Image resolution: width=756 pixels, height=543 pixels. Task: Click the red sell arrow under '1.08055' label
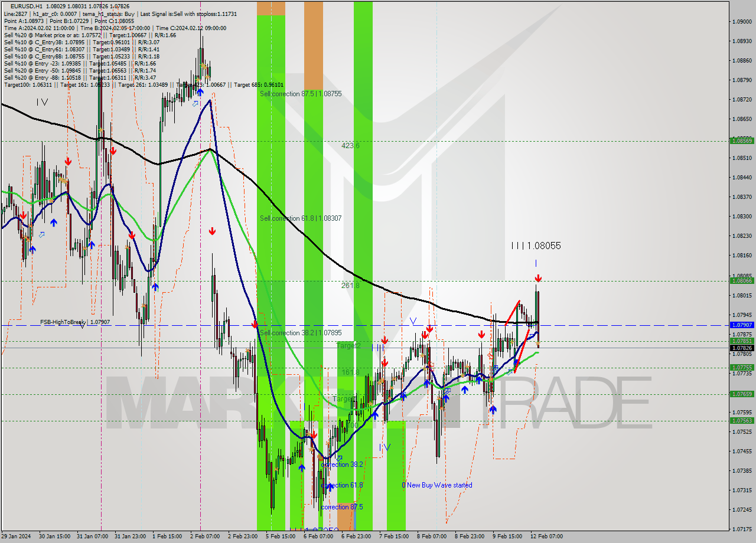click(538, 278)
